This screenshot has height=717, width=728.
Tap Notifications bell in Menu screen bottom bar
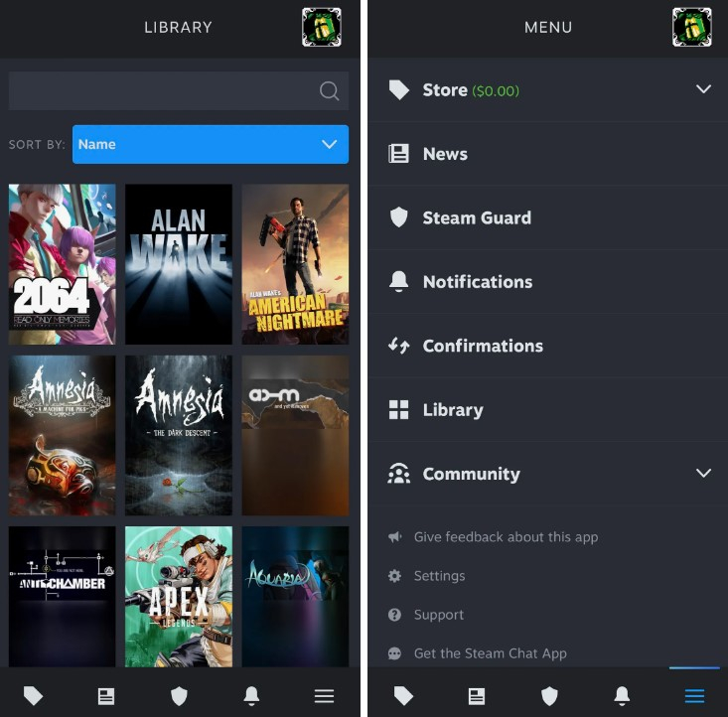click(622, 696)
